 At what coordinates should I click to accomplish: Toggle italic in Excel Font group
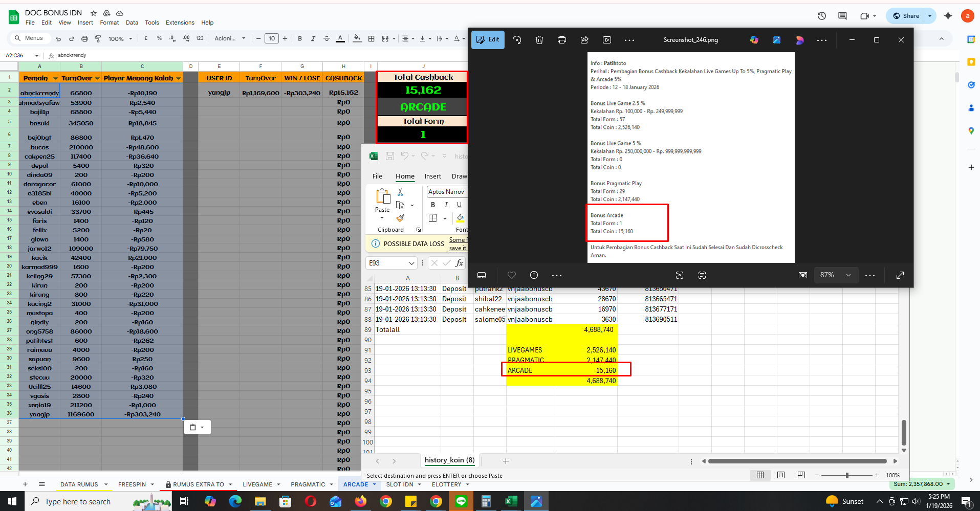coord(446,205)
